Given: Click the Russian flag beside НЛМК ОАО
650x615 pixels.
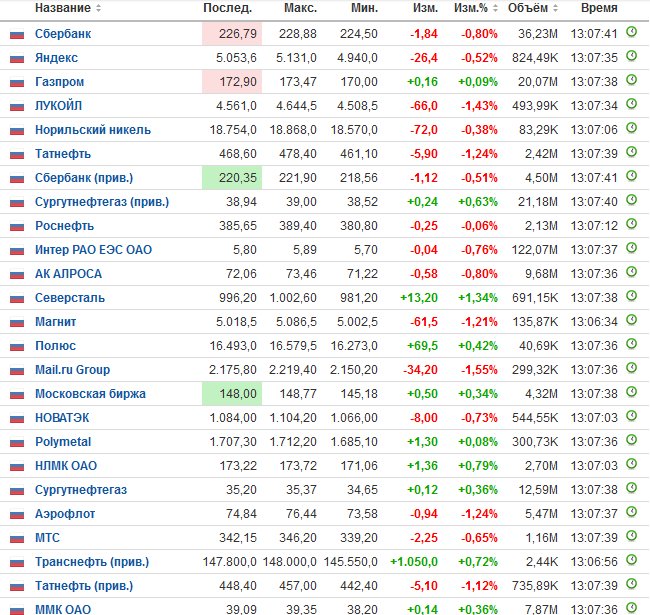Looking at the screenshot, I should pyautogui.click(x=17, y=467).
